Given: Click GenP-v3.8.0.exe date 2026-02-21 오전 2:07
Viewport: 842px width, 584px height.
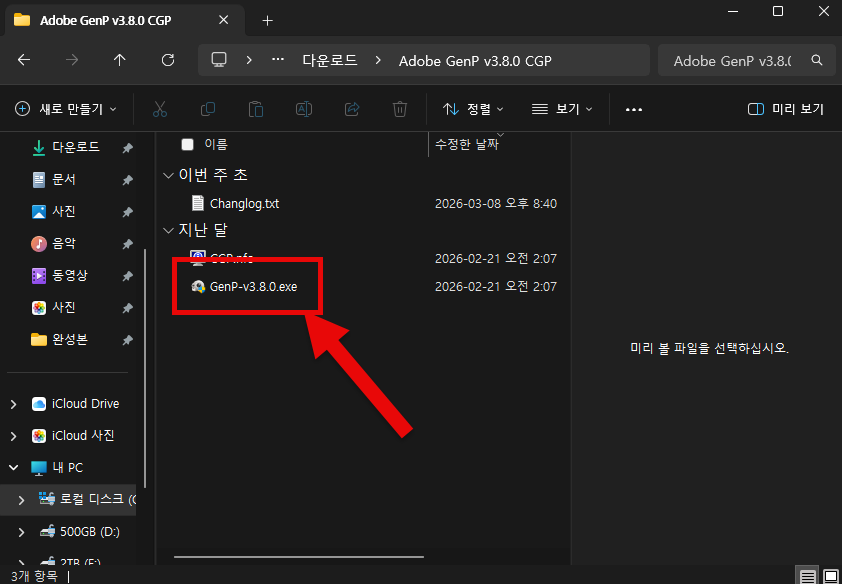Looking at the screenshot, I should (496, 287).
